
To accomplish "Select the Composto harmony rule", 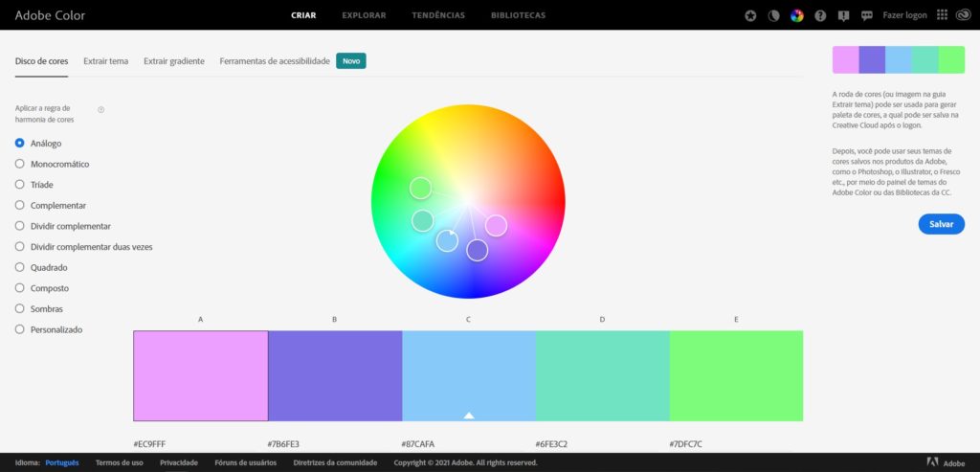I will [x=42, y=288].
